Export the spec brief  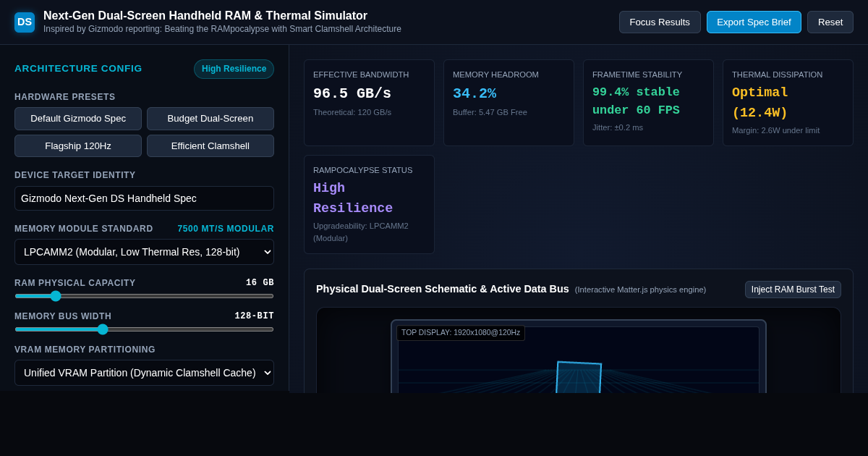(x=754, y=22)
